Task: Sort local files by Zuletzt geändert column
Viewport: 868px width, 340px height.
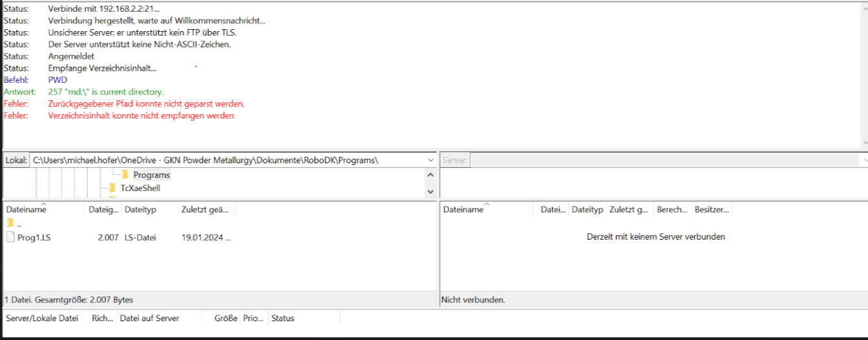Action: (x=206, y=210)
